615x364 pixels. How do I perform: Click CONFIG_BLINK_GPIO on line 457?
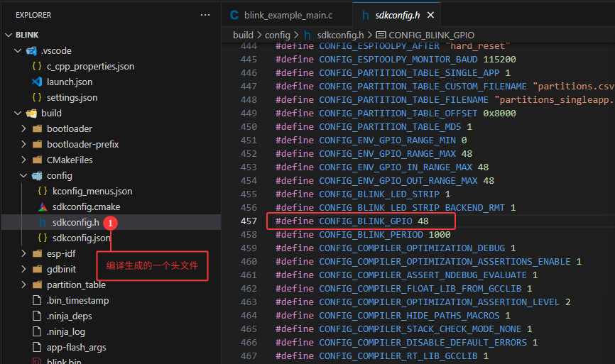click(x=366, y=221)
